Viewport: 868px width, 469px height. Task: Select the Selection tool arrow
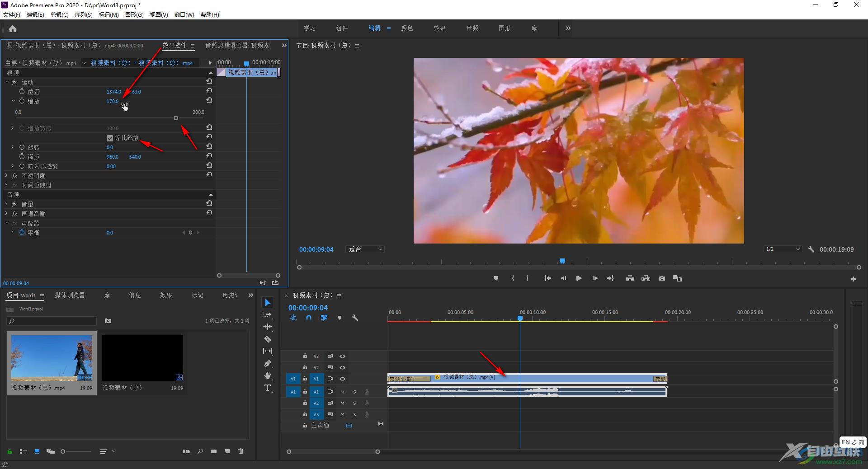click(268, 302)
